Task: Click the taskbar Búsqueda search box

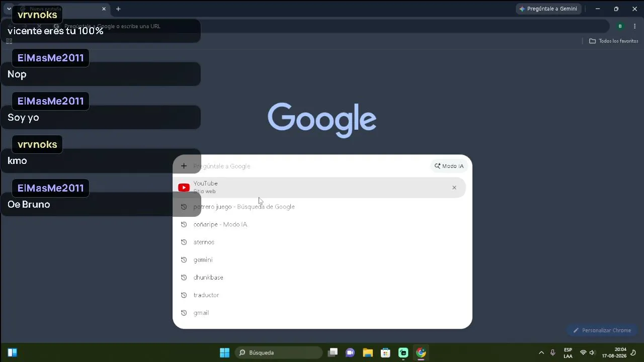Action: (x=279, y=352)
